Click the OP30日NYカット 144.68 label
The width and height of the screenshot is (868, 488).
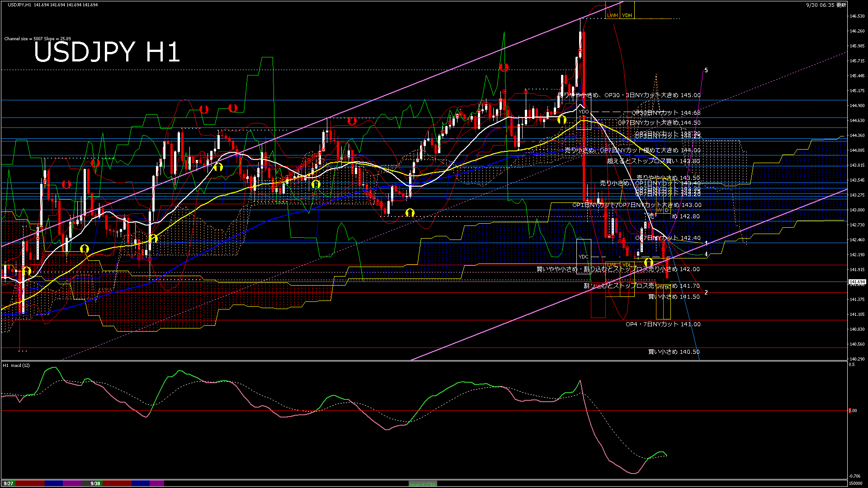point(666,113)
